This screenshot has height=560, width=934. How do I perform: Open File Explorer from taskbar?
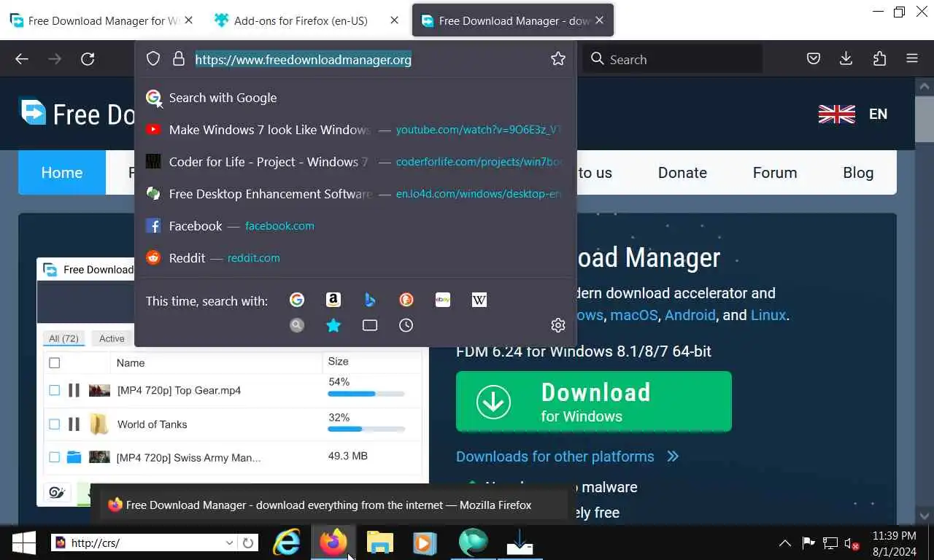(x=379, y=542)
